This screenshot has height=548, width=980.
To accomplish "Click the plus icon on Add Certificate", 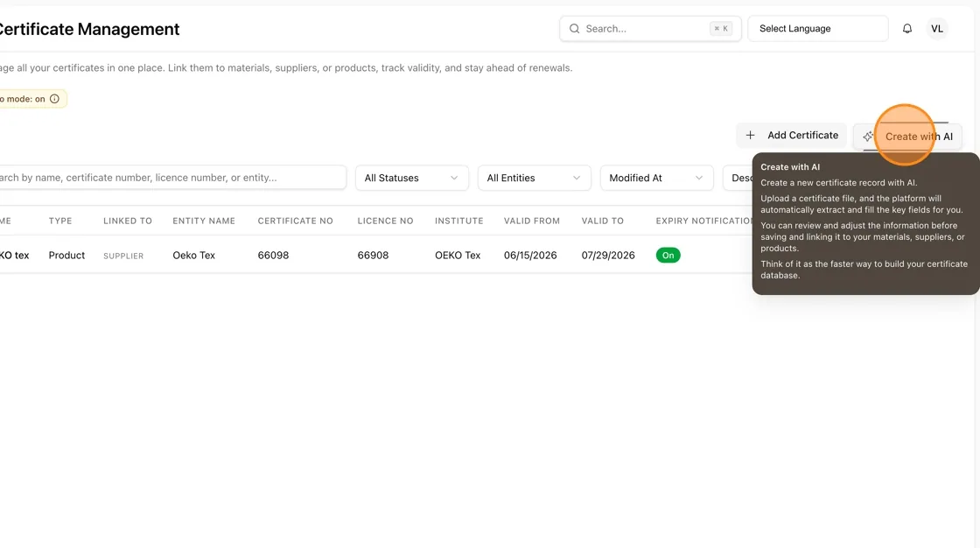I will click(x=750, y=135).
